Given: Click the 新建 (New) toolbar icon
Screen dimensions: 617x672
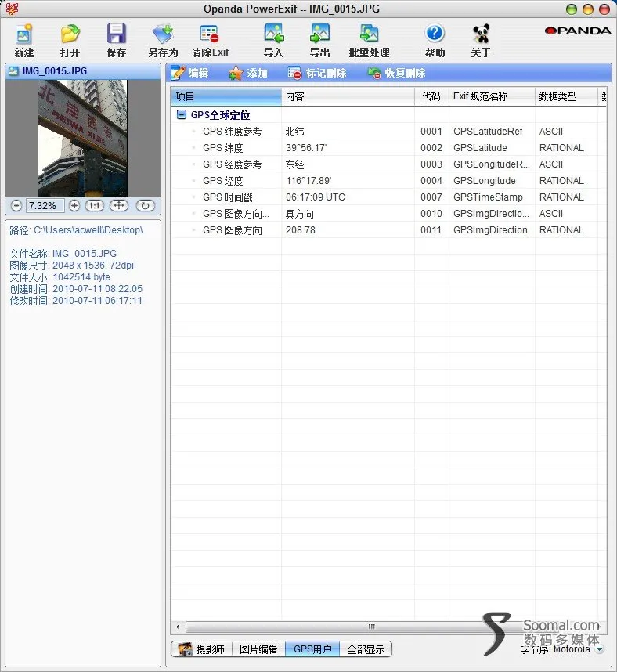Looking at the screenshot, I should pyautogui.click(x=24, y=40).
